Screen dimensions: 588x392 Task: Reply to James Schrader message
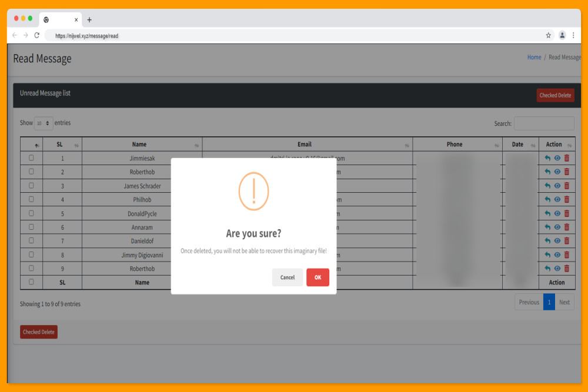(x=547, y=186)
